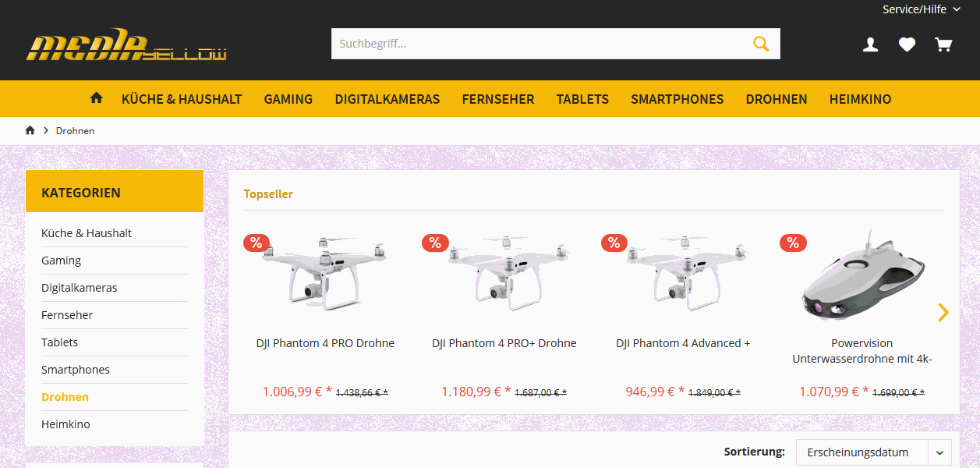Open DJI Phantom 4 Advanced + link

click(x=683, y=343)
